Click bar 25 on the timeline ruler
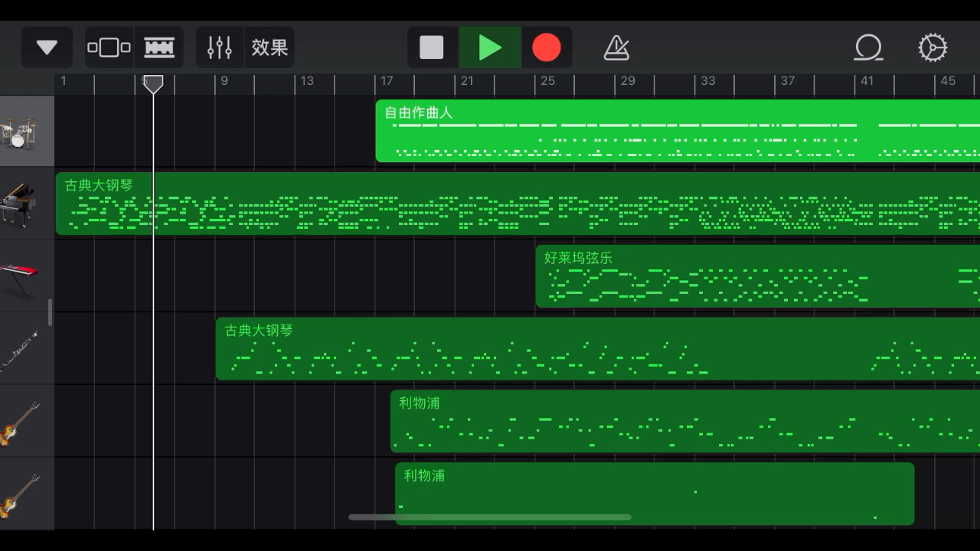This screenshot has height=551, width=980. pyautogui.click(x=547, y=81)
